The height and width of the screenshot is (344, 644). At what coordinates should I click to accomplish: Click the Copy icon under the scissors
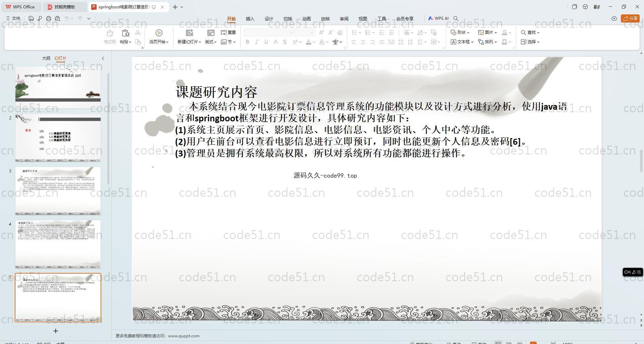(x=138, y=42)
